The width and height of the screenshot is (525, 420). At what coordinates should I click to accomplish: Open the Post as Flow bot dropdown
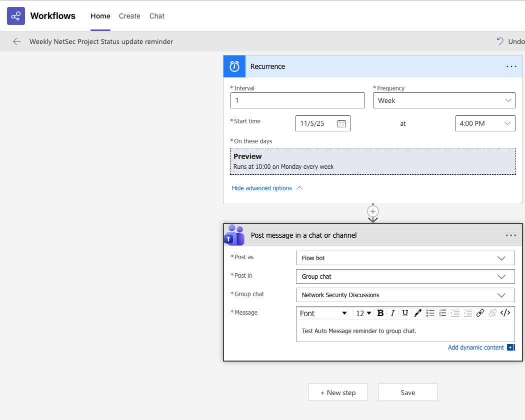click(405, 258)
